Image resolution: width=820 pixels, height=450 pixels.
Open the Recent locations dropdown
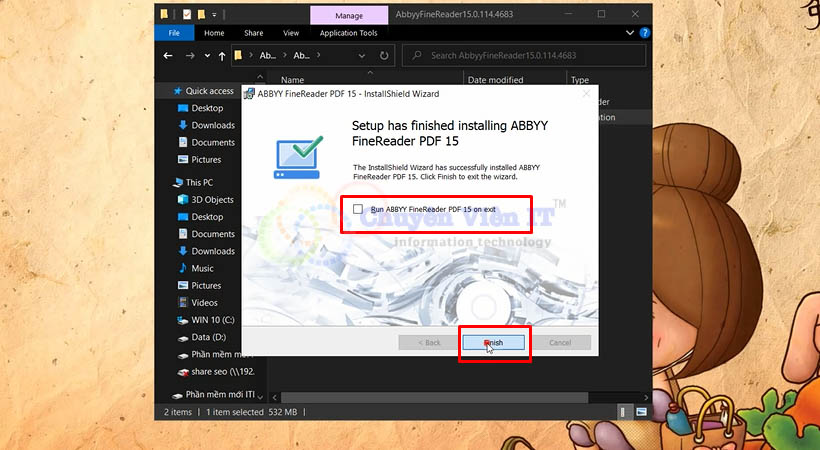tap(207, 56)
